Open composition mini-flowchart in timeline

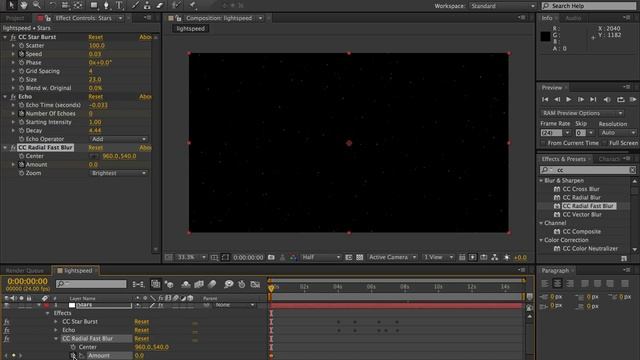click(138, 284)
